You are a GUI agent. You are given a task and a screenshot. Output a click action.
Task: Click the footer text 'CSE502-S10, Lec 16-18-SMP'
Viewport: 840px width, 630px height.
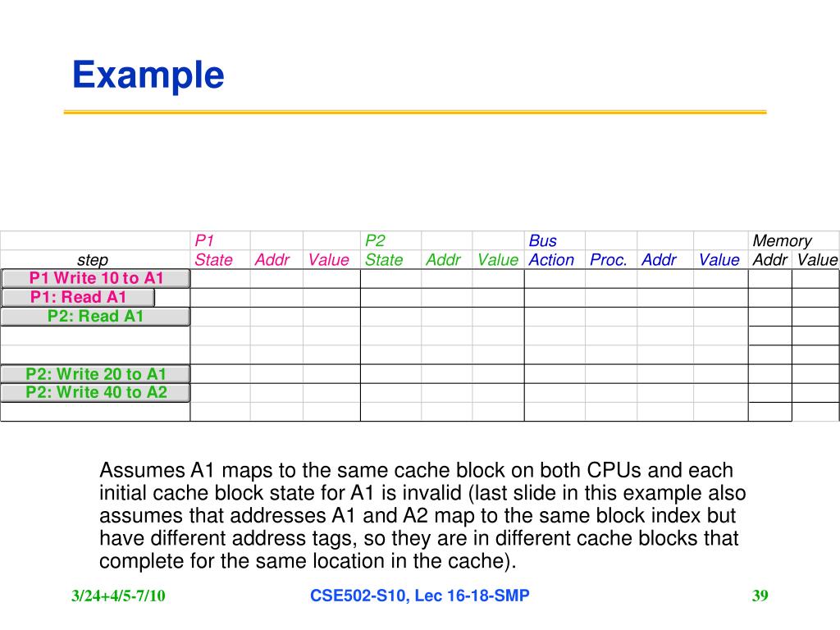click(420, 596)
